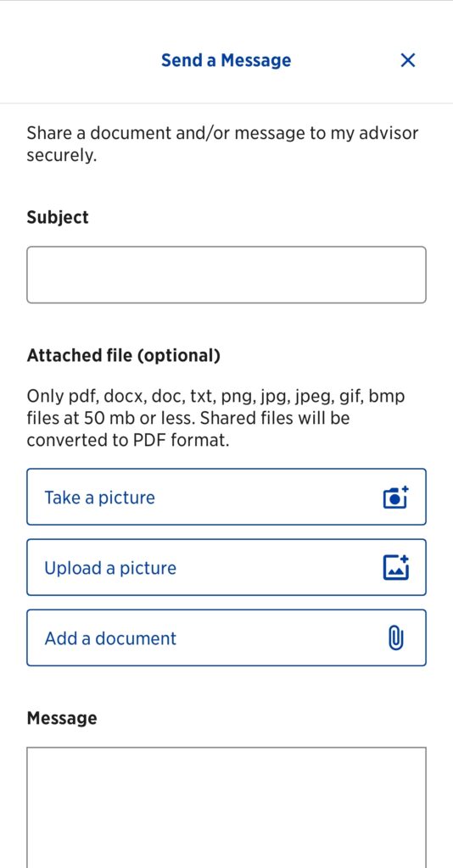The height and width of the screenshot is (868, 453).
Task: Tap the icon in Take a picture row
Action: click(x=396, y=497)
